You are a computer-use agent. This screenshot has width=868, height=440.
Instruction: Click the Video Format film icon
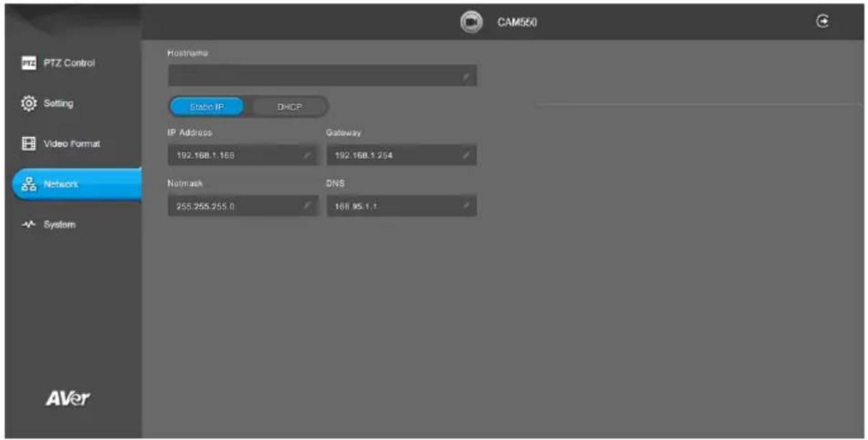tap(29, 144)
